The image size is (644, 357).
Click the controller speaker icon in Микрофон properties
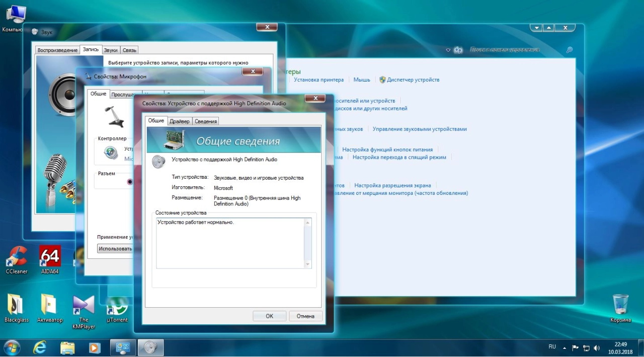(x=111, y=152)
